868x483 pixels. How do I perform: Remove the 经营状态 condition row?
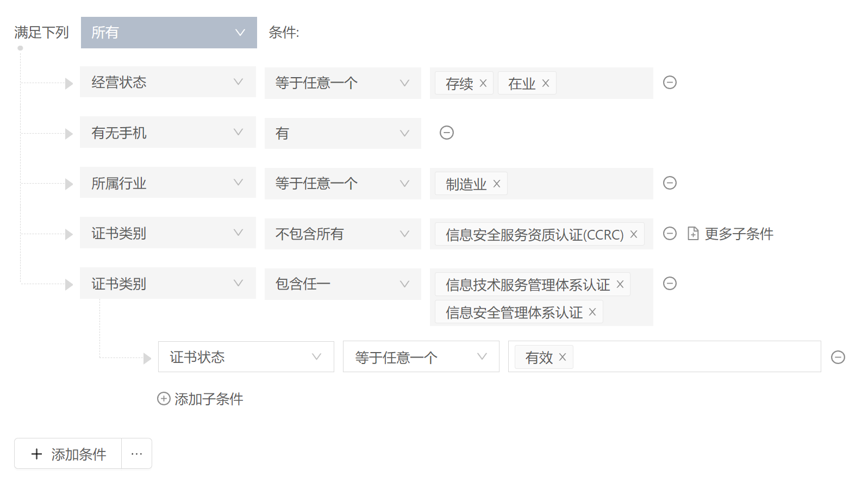(670, 83)
